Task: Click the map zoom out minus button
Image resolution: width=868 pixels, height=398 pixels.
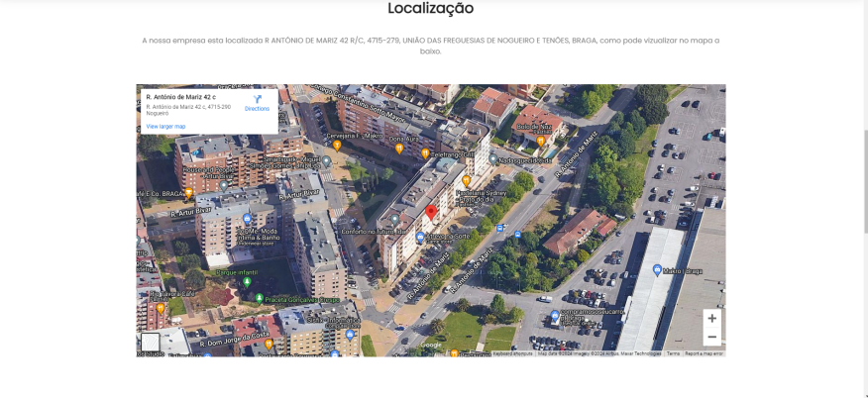Action: coord(711,337)
